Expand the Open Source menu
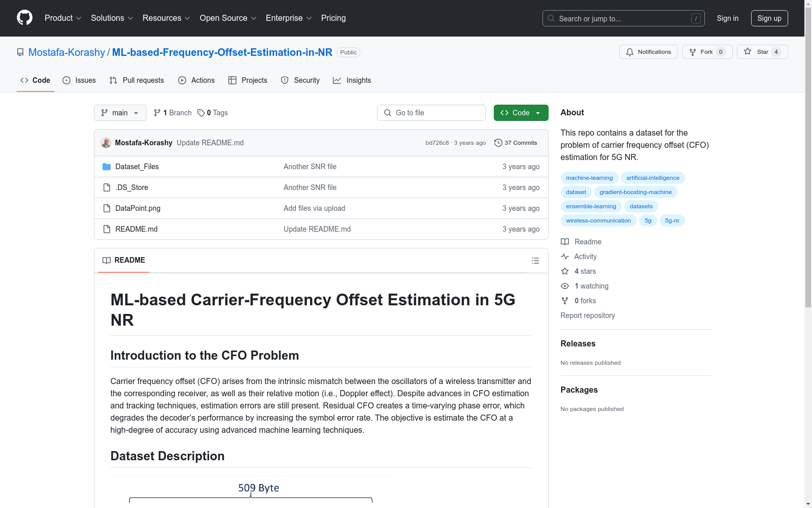 tap(228, 18)
